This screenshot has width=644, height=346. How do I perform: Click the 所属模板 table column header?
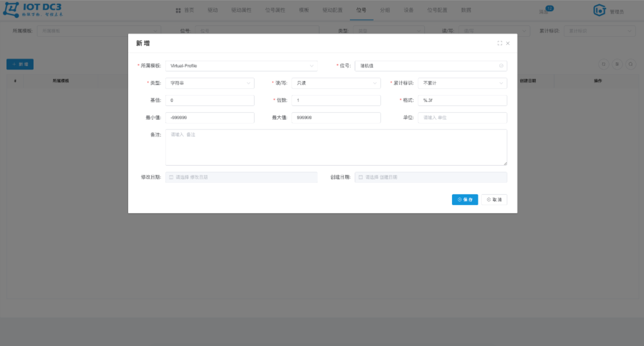[61, 81]
